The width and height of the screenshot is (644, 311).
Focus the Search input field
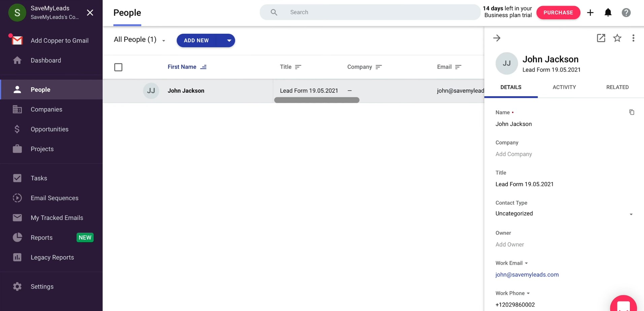370,12
